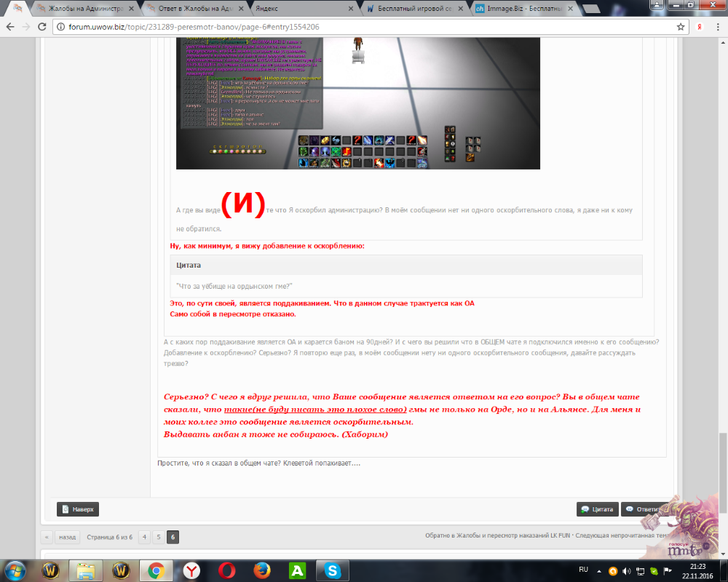Bookmark this page with the star icon
Viewport: 728px width, 582px height.
681,27
